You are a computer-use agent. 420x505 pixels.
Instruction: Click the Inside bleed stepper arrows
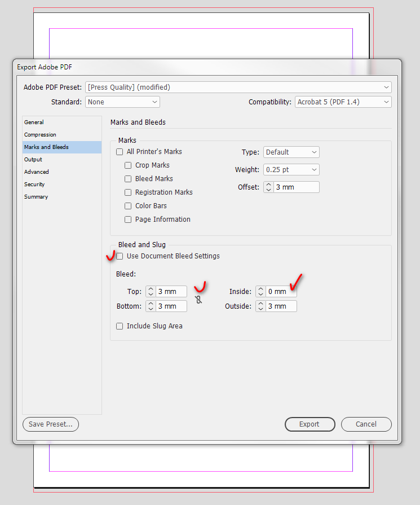(x=260, y=292)
